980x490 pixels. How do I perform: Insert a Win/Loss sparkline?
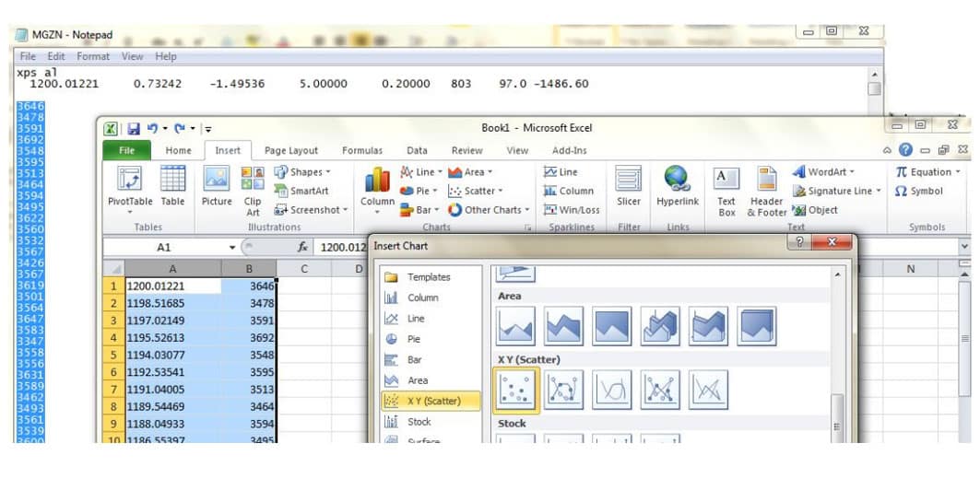[x=572, y=210]
